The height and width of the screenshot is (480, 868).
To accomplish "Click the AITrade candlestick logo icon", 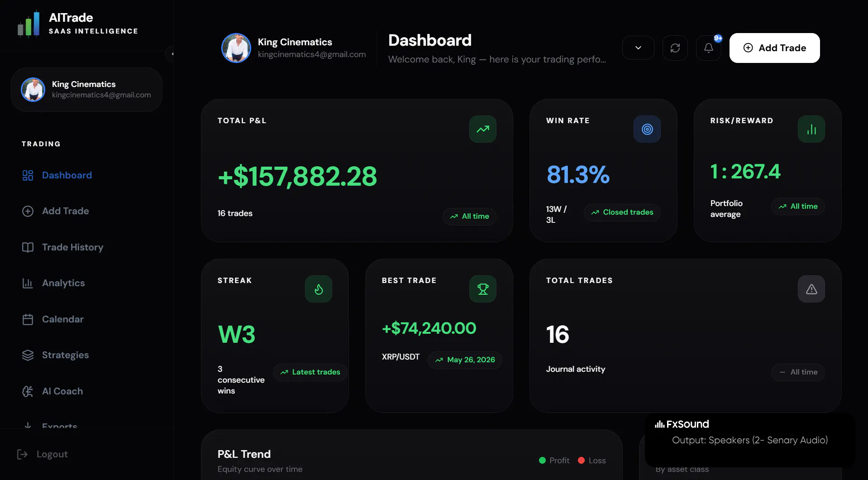I will pyautogui.click(x=28, y=24).
